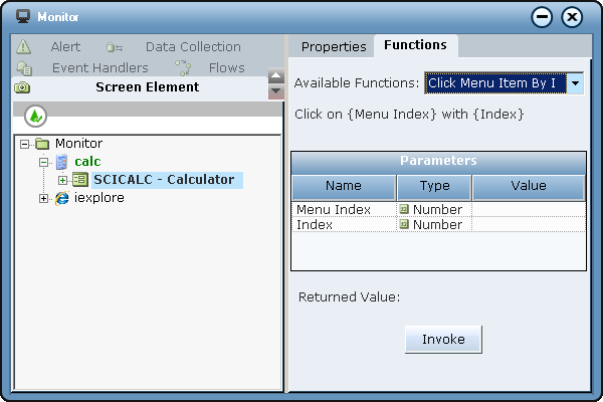Collapse the Monitor root tree node
The image size is (603, 402).
(x=25, y=144)
